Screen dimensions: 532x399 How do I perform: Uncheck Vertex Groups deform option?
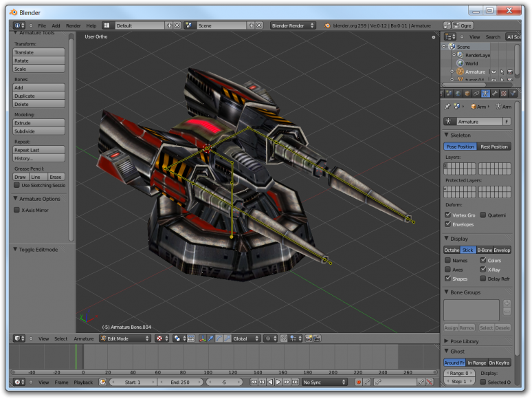(448, 215)
